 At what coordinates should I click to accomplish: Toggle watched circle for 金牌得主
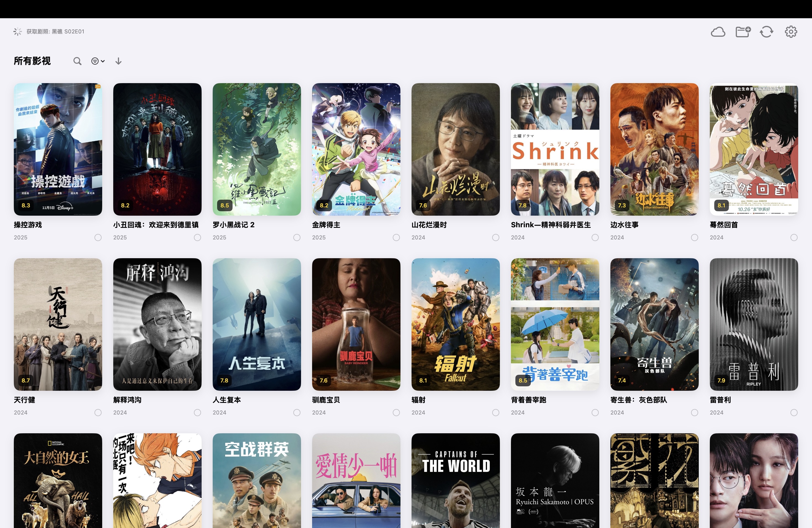coord(396,237)
